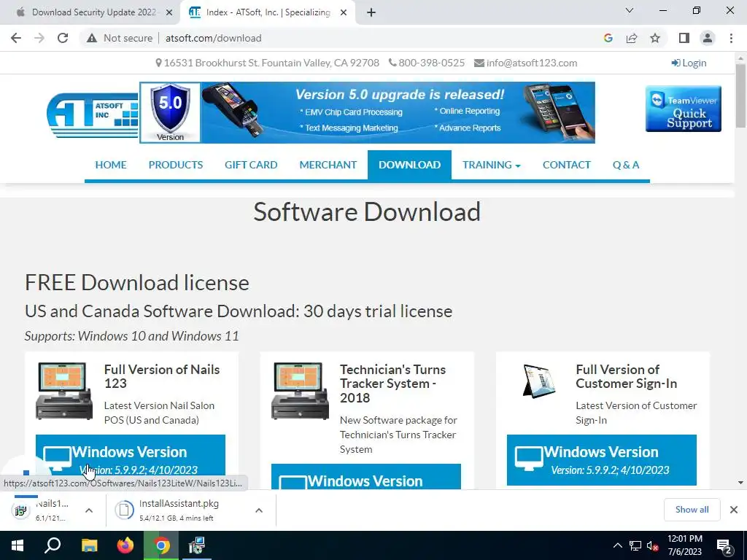Open the Chrome profile menu
Screen dimensions: 747x560
(x=708, y=38)
